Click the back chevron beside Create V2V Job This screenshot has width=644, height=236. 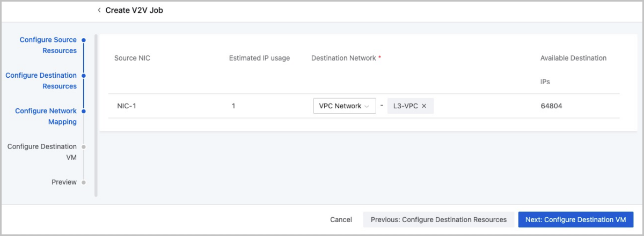[x=99, y=10]
